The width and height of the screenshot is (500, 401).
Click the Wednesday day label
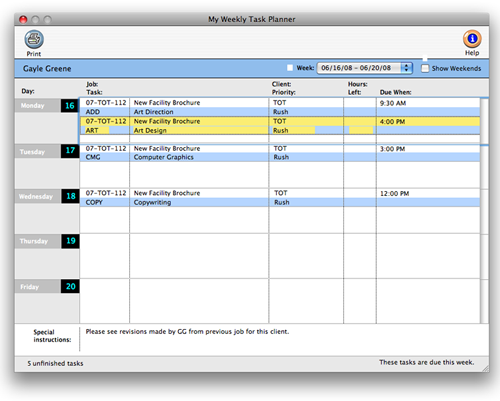pos(36,196)
